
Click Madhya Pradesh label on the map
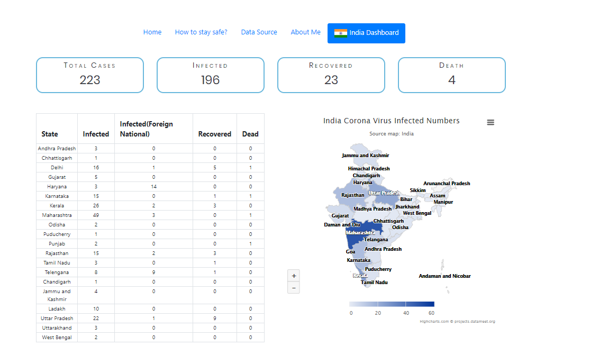373,209
